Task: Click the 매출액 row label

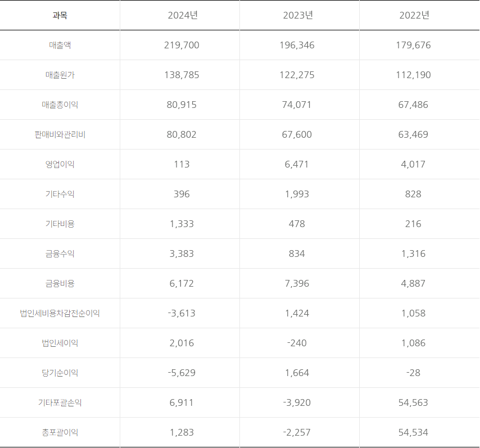Action: click(60, 45)
